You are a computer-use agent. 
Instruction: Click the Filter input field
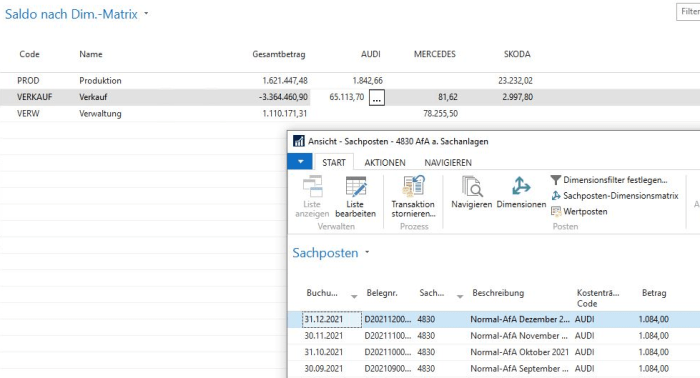688,12
